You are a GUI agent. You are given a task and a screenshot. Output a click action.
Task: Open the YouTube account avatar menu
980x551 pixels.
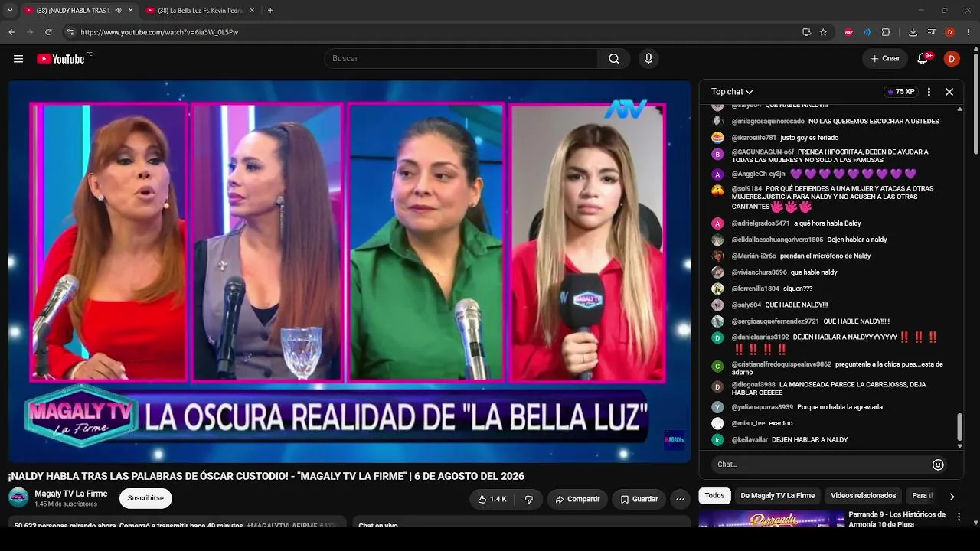point(952,59)
